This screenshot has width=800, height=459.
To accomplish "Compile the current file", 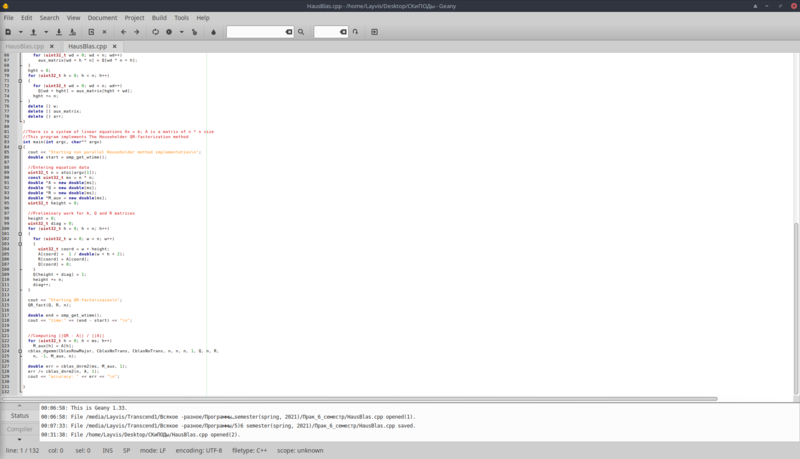I will (x=156, y=32).
